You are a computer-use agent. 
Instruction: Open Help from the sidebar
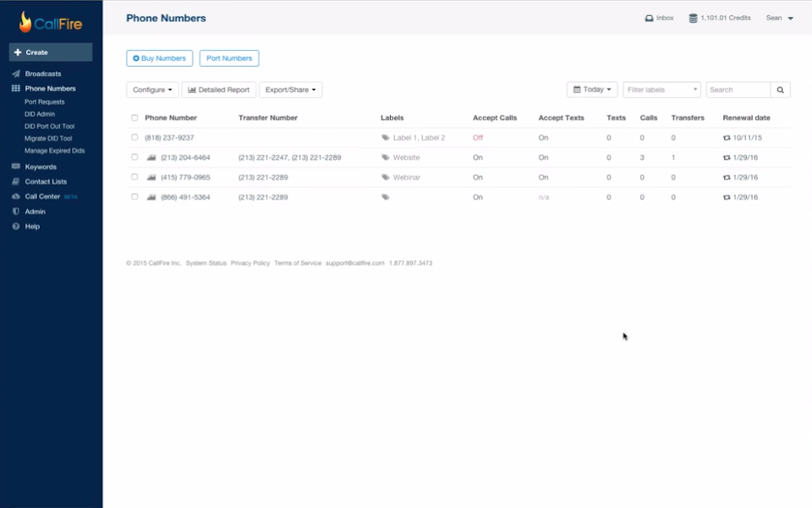click(x=15, y=226)
